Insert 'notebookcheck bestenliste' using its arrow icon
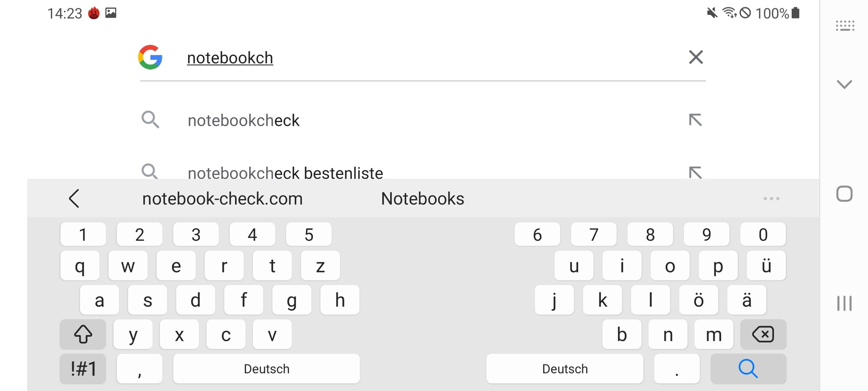The width and height of the screenshot is (868, 391). click(x=695, y=172)
